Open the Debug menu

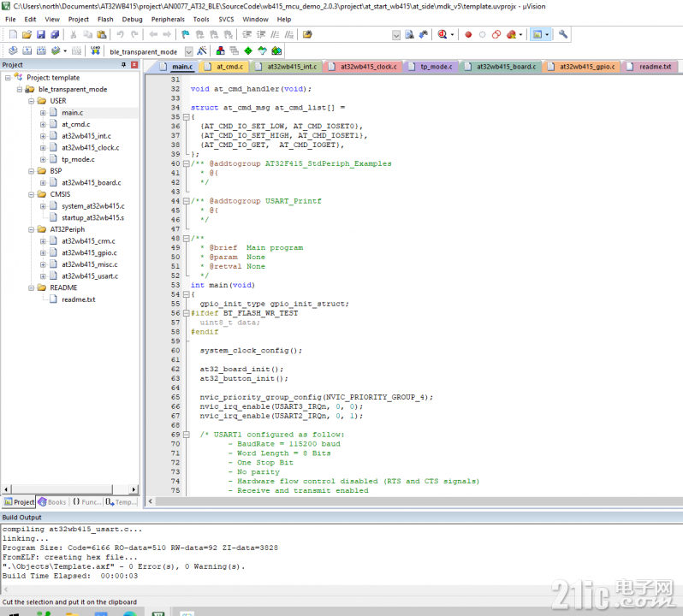(132, 19)
